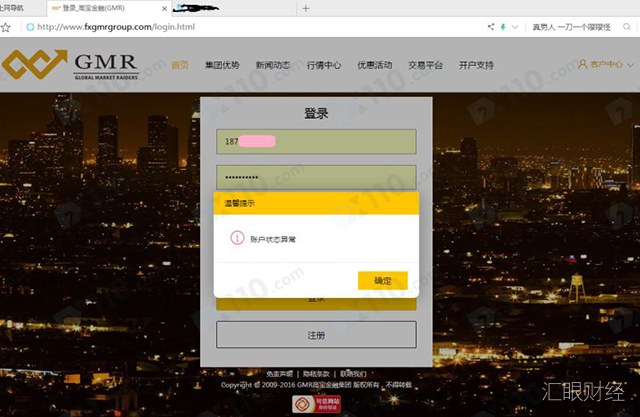The width and height of the screenshot is (640, 417).
Task: Click the 账户状态异常 message text
Action: tap(273, 239)
